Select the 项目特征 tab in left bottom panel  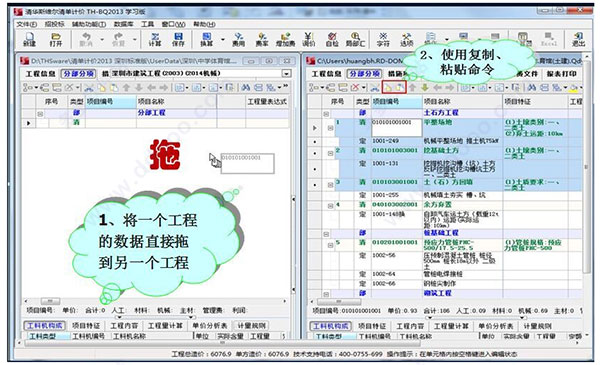86,326
